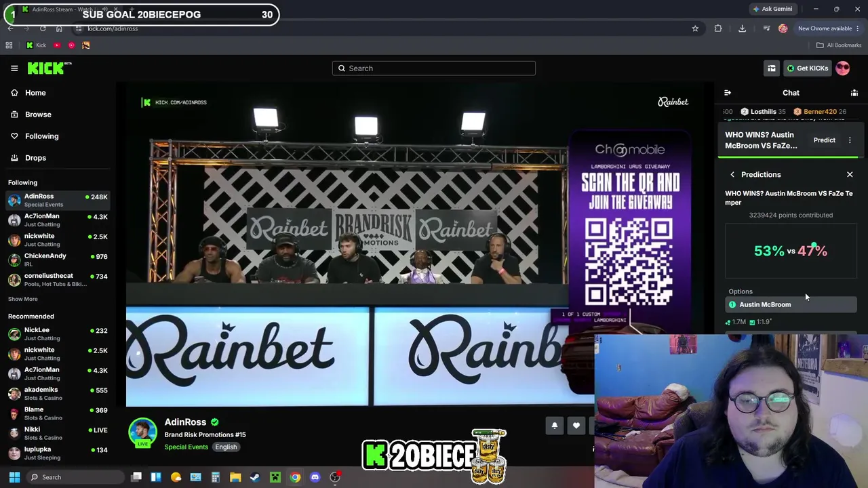Go to the browser home page
Viewport: 868px width, 488px height.
[x=59, y=28]
